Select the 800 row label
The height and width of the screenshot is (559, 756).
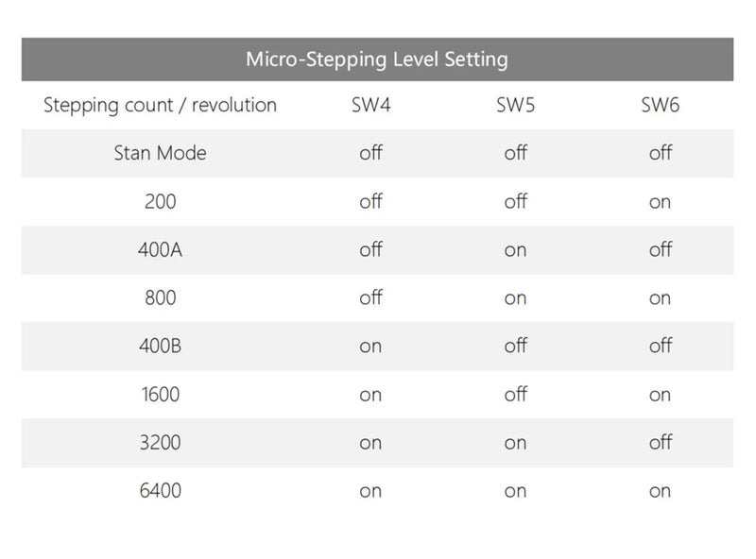(x=160, y=298)
